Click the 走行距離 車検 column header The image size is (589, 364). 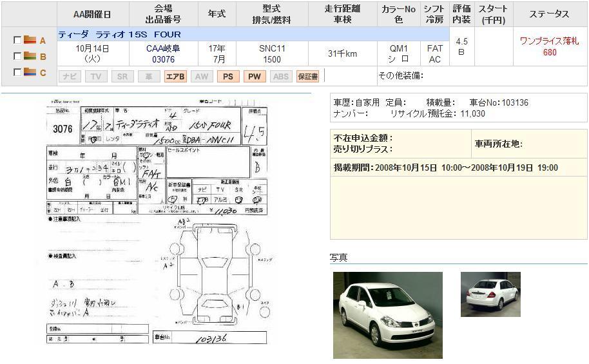click(x=342, y=14)
